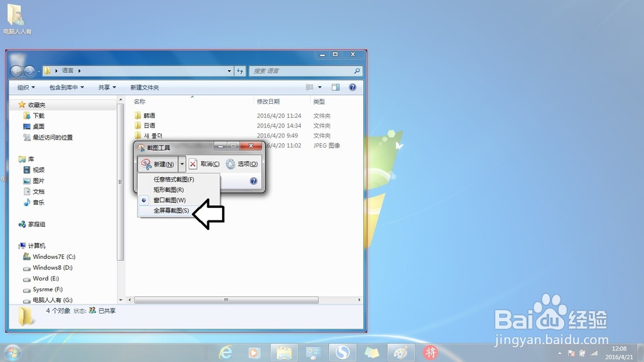Click the sidebar vertical scrollbar
The height and width of the screenshot is (362, 644).
(x=120, y=182)
